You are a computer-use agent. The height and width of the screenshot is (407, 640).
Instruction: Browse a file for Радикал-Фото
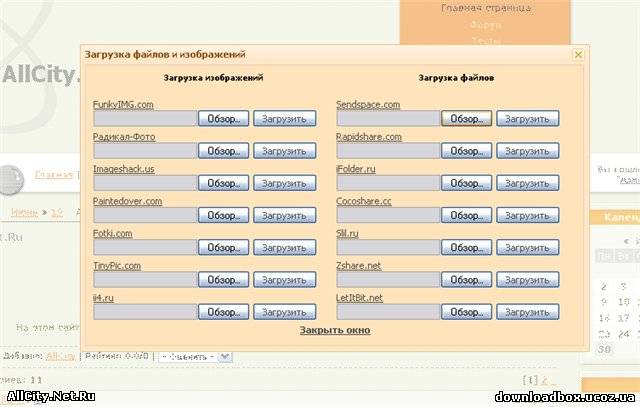point(223,151)
